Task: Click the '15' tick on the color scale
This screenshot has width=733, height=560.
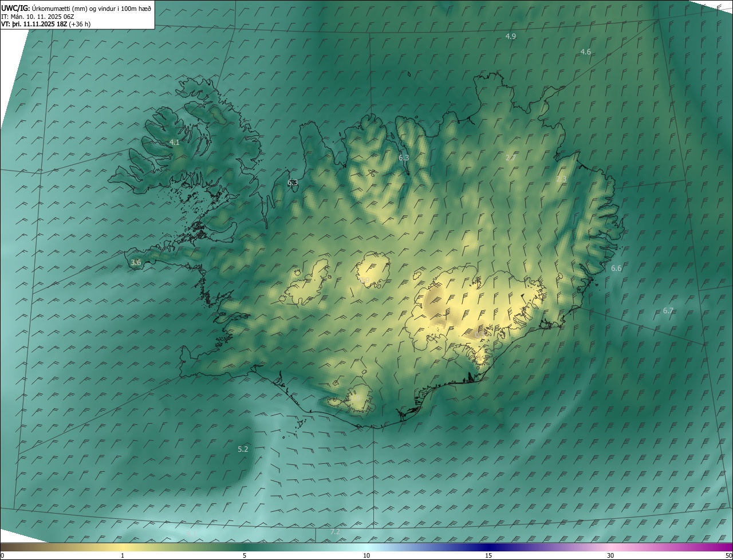Action: click(488, 555)
